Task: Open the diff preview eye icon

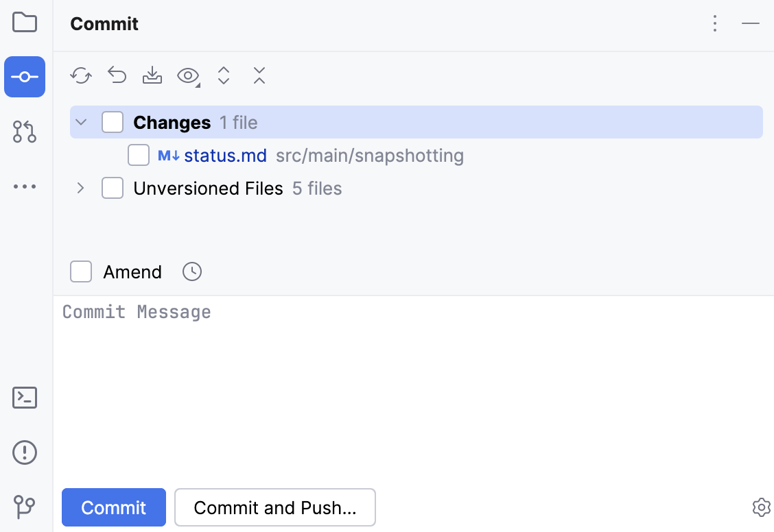Action: 187,75
